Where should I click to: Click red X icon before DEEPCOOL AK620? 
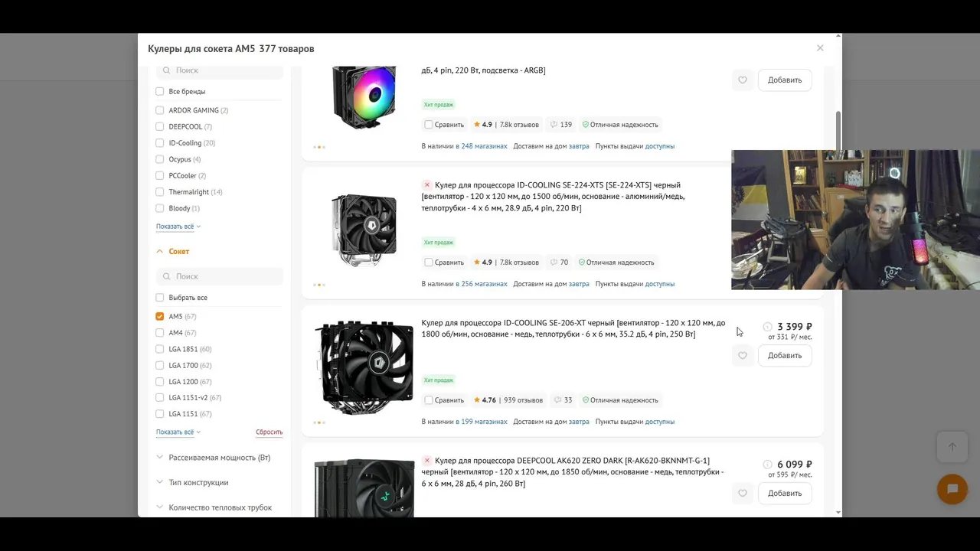(x=427, y=460)
